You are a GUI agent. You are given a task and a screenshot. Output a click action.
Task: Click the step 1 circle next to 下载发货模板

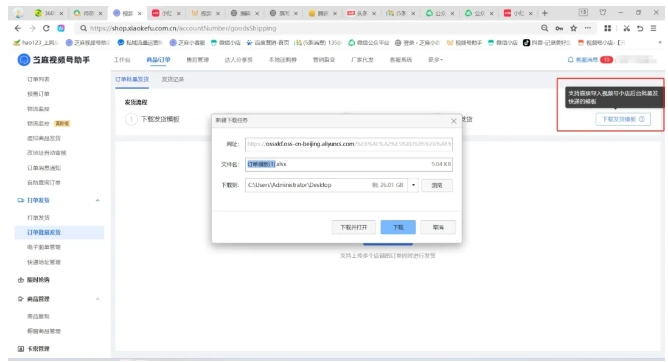(131, 119)
